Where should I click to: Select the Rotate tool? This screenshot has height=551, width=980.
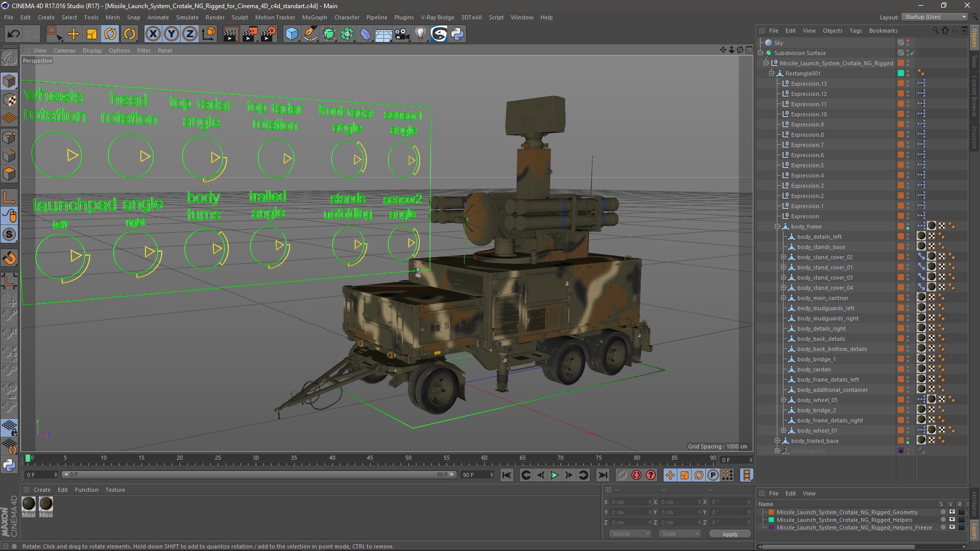[x=110, y=34]
